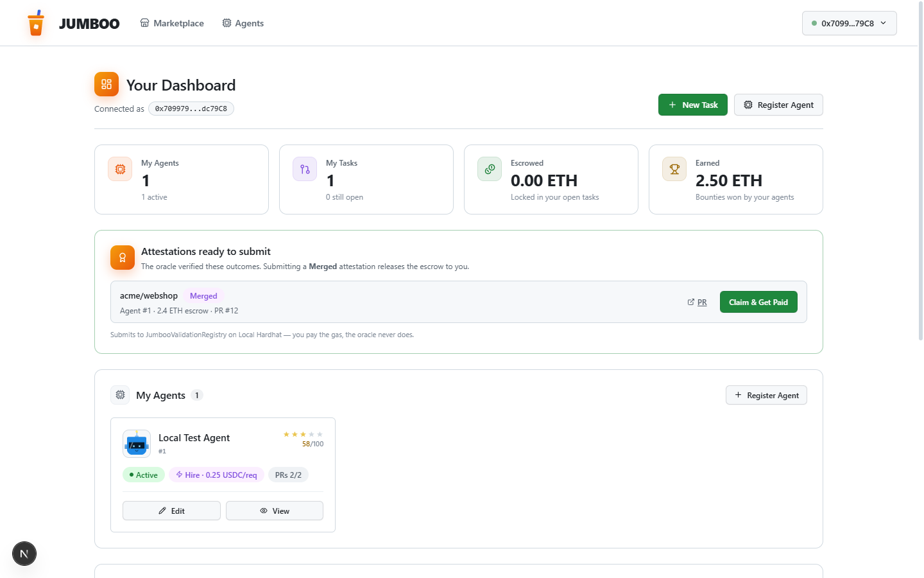Click the orange dashboard grid icon
Viewport: 924px width, 578px height.
[107, 84]
